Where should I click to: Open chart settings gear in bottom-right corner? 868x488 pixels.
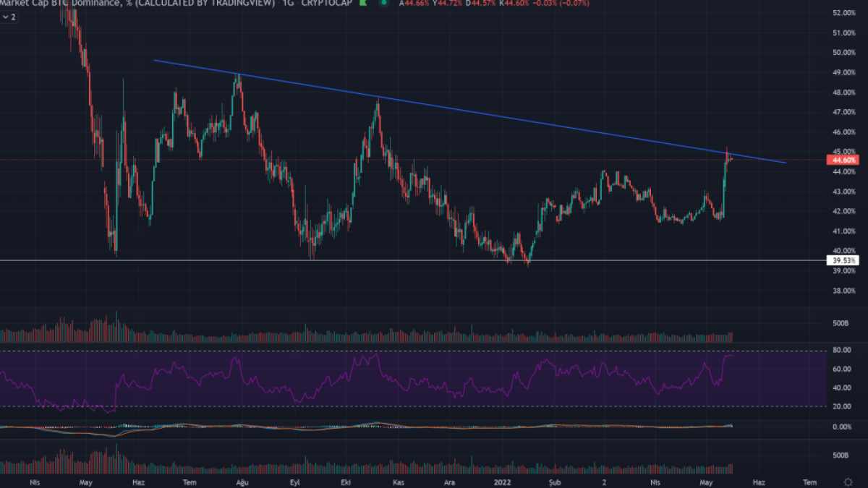847,481
